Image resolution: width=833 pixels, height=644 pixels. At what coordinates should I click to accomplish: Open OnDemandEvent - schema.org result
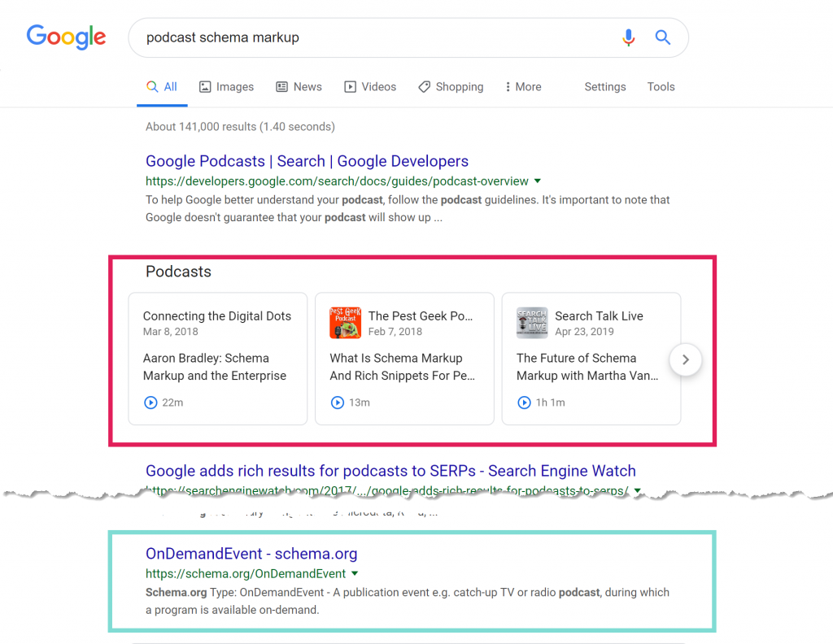coord(251,554)
